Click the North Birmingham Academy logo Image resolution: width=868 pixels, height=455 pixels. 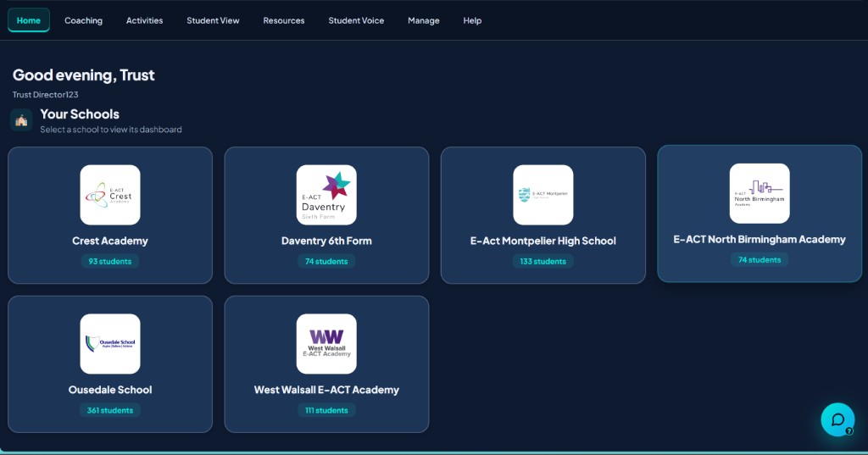tap(759, 193)
